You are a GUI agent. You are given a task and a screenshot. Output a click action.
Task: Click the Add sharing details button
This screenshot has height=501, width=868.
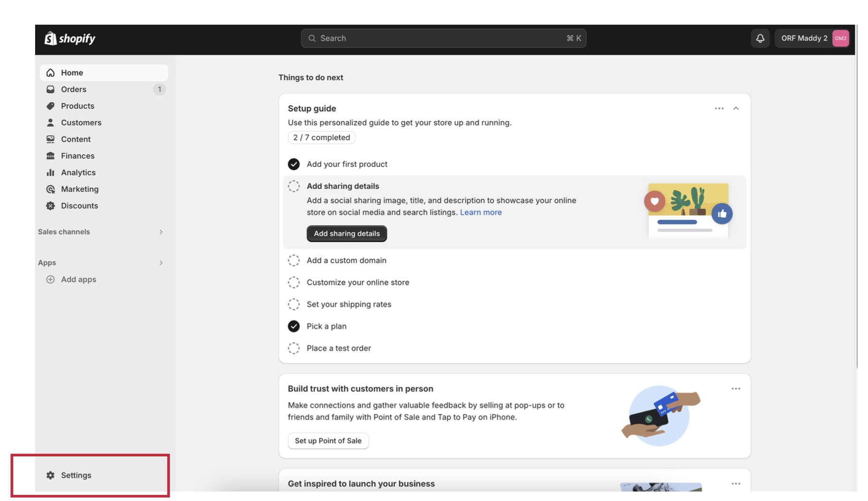347,233
